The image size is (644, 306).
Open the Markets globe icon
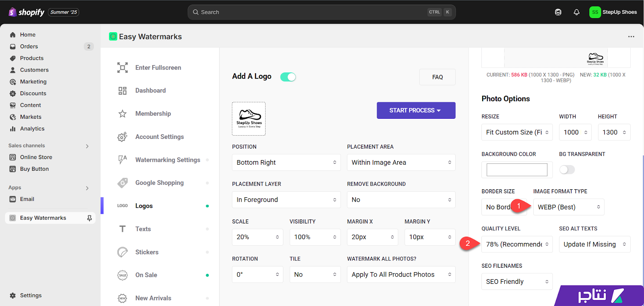pyautogui.click(x=12, y=117)
